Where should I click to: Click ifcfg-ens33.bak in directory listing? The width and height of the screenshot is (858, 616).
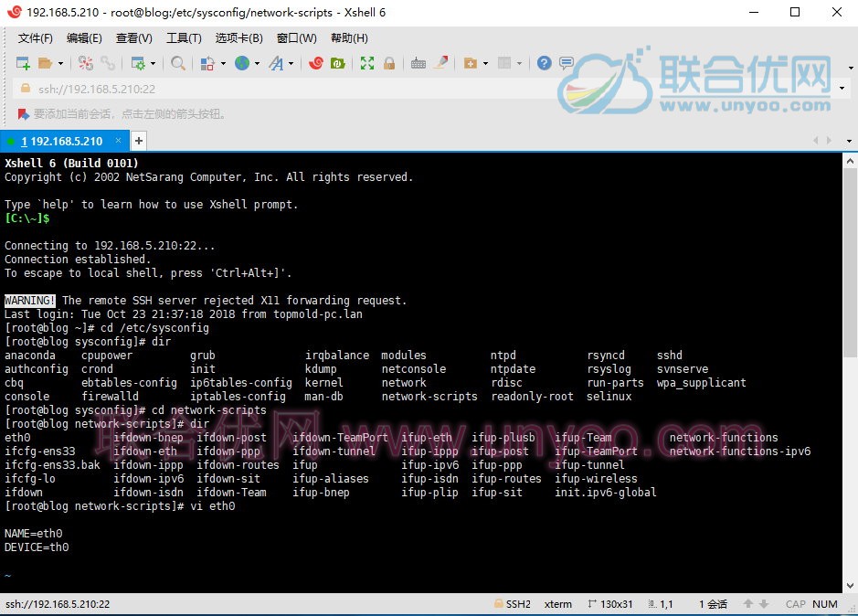coord(52,465)
